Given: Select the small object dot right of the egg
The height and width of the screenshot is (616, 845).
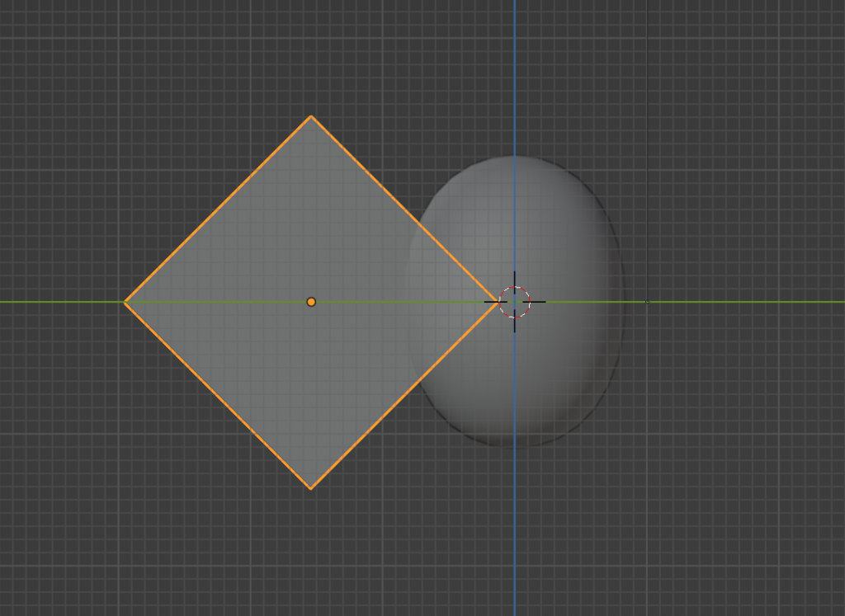Looking at the screenshot, I should [647, 303].
